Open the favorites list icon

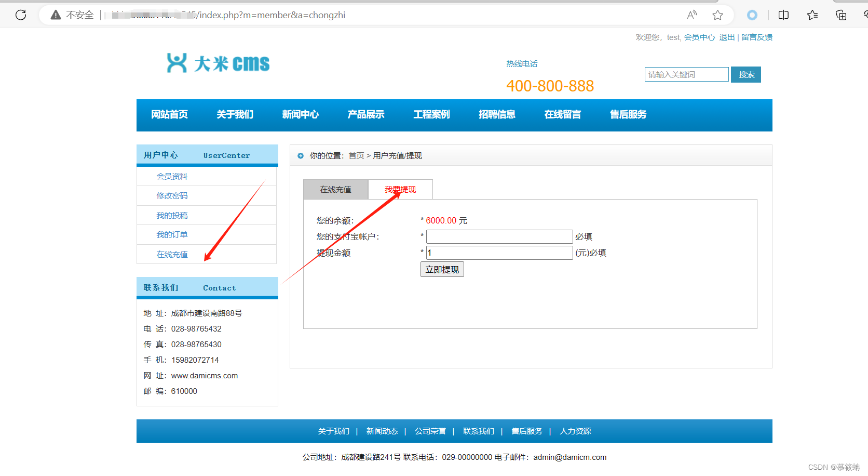click(812, 15)
